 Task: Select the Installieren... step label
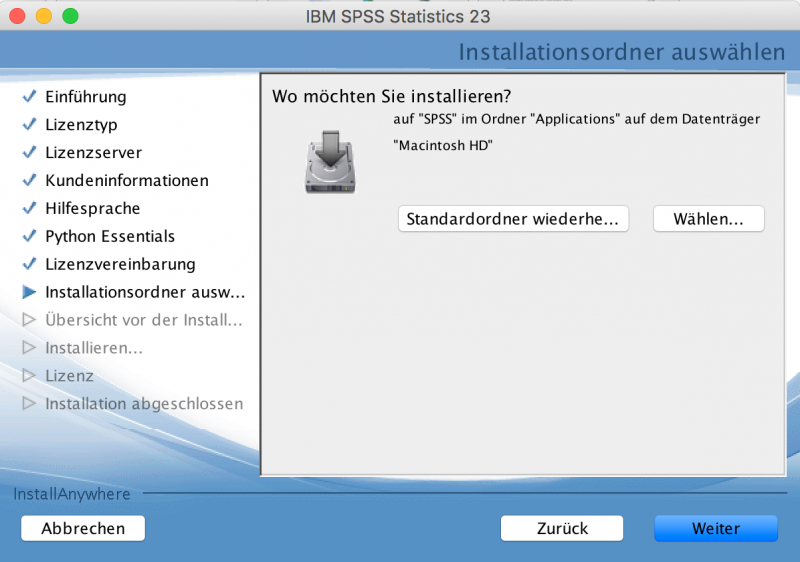click(94, 348)
